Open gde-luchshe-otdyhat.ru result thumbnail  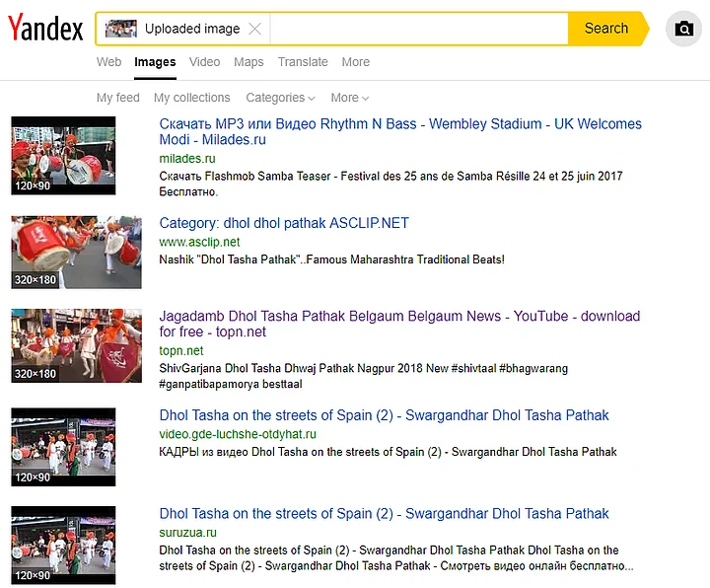[63, 447]
